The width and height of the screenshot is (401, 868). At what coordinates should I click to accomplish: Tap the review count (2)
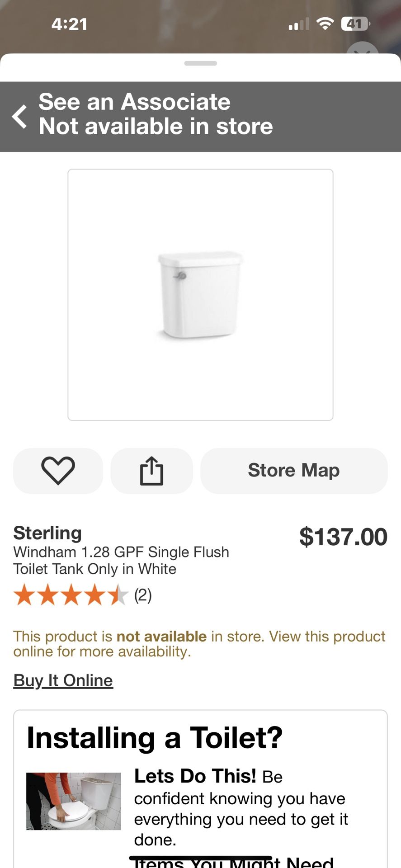[143, 595]
